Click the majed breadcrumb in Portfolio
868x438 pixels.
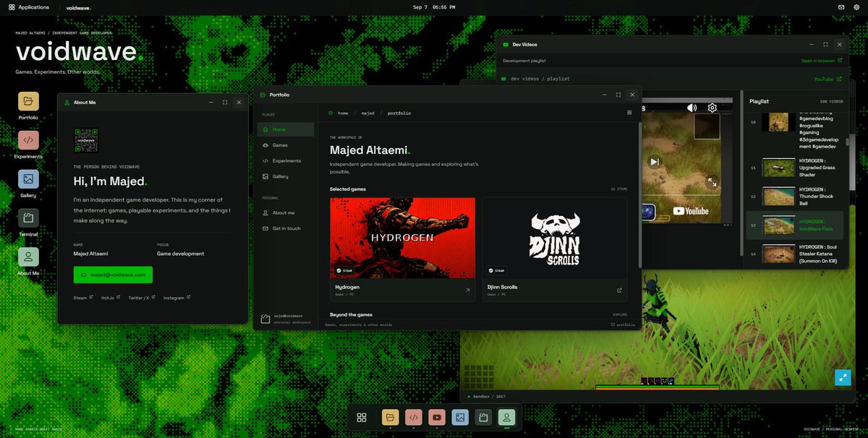(368, 113)
